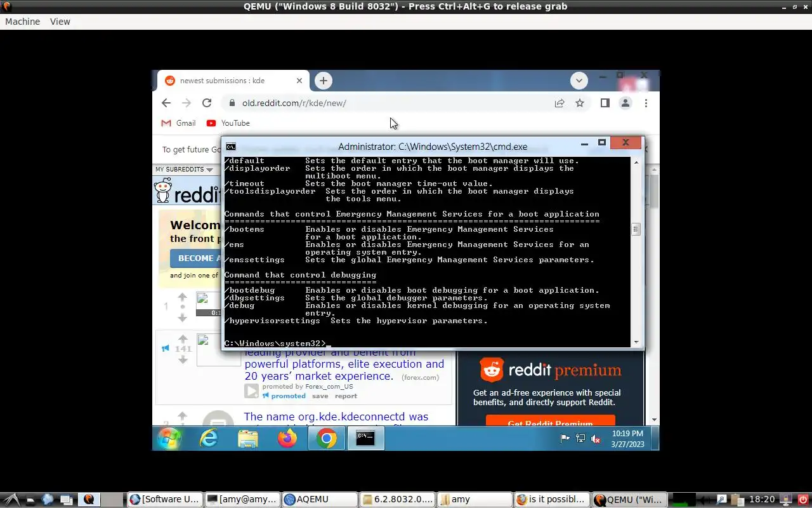Switch to 'is it possibl...' Firefox task
The width and height of the screenshot is (812, 508).
[551, 499]
